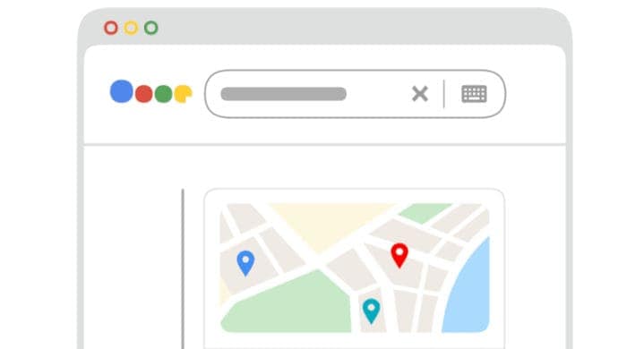Click the red window close circle

[111, 28]
